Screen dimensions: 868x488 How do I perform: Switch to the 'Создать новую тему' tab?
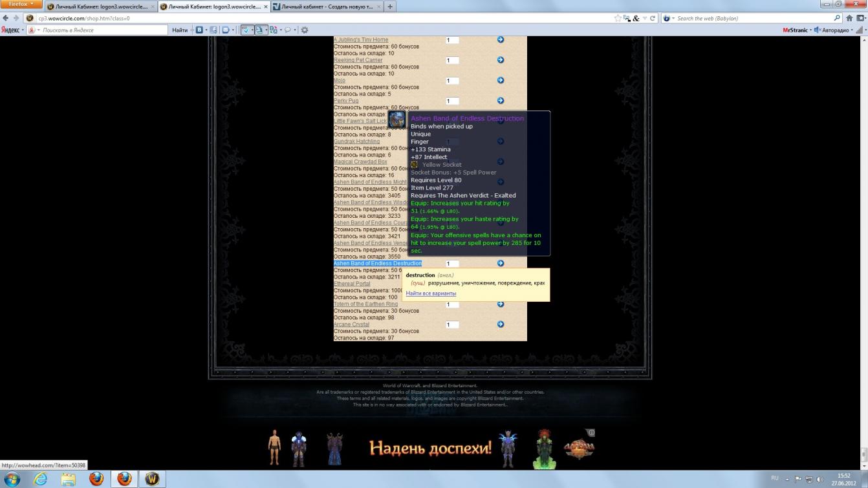(x=325, y=6)
